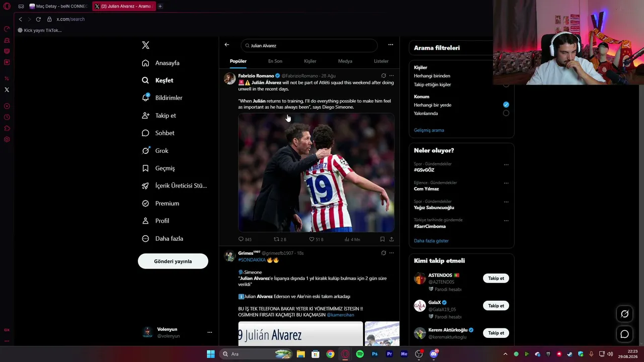The width and height of the screenshot is (644, 362).
Task: Open more options on Fabrizio Romano post
Action: (391, 76)
